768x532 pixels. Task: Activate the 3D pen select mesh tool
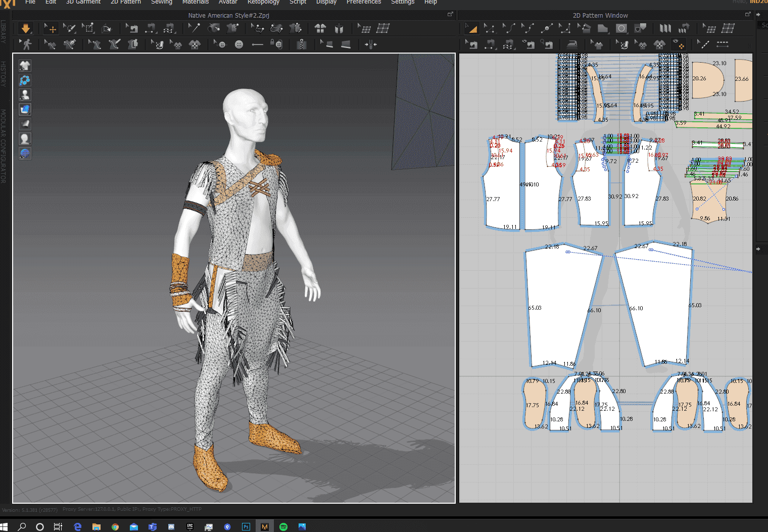coord(69,28)
